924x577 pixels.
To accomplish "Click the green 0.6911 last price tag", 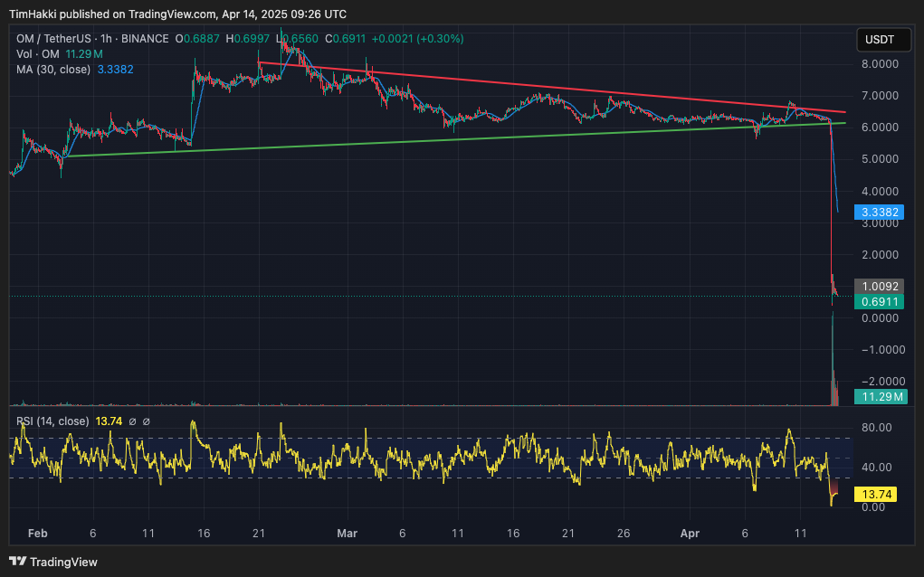I will (x=881, y=300).
